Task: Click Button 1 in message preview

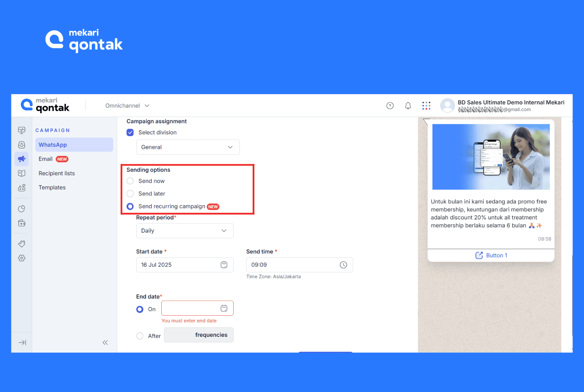Action: 491,255
